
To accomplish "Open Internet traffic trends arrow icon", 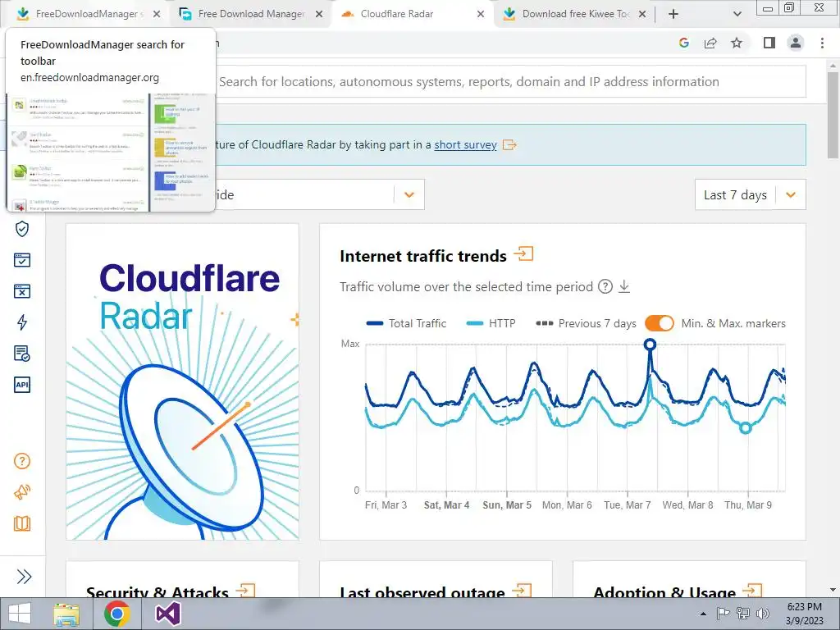I will pyautogui.click(x=524, y=253).
